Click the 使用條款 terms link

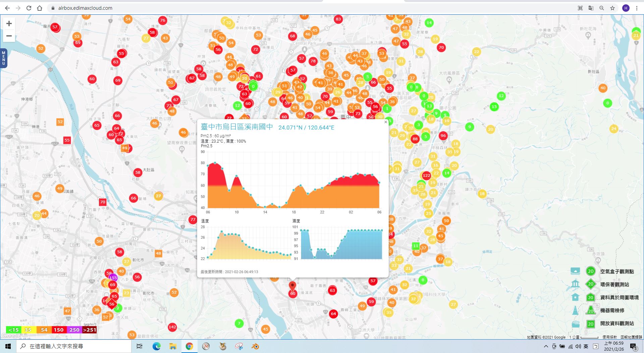pyautogui.click(x=609, y=337)
